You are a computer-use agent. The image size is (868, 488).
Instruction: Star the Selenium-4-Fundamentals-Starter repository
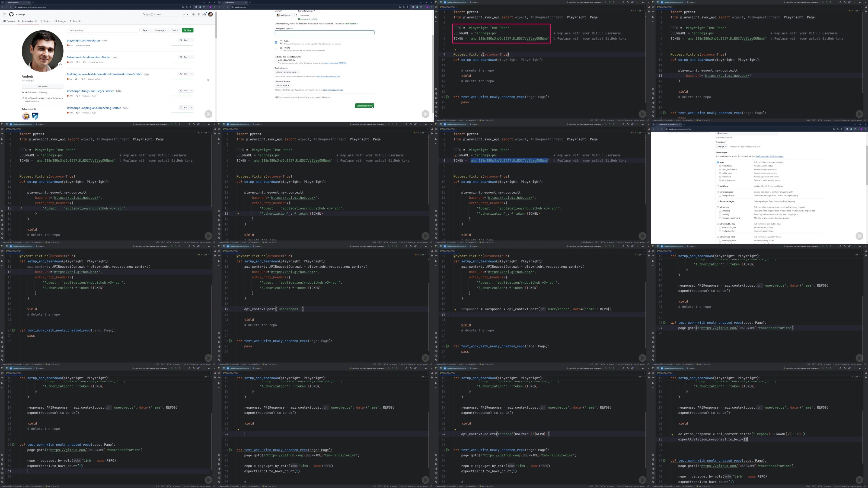pyautogui.click(x=184, y=57)
